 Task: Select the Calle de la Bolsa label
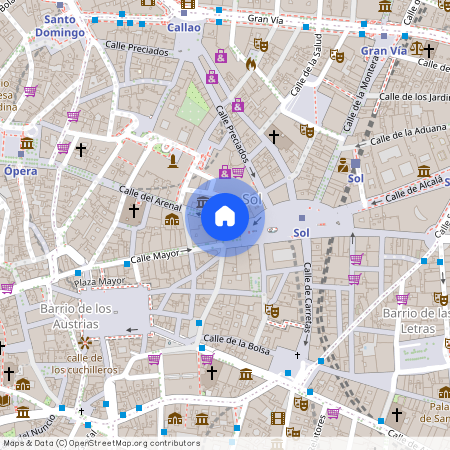(237, 344)
